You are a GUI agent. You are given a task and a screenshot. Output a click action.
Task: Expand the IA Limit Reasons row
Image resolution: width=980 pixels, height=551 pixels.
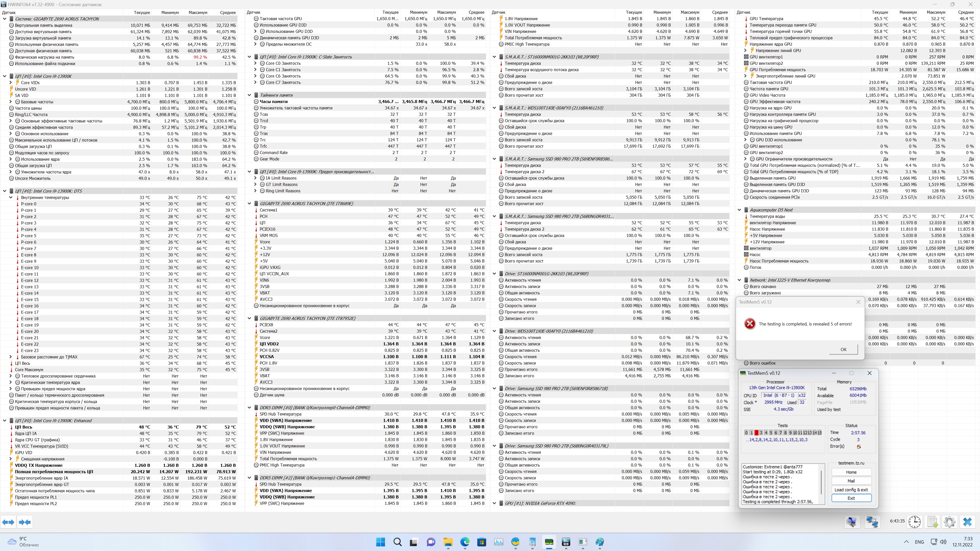[256, 178]
